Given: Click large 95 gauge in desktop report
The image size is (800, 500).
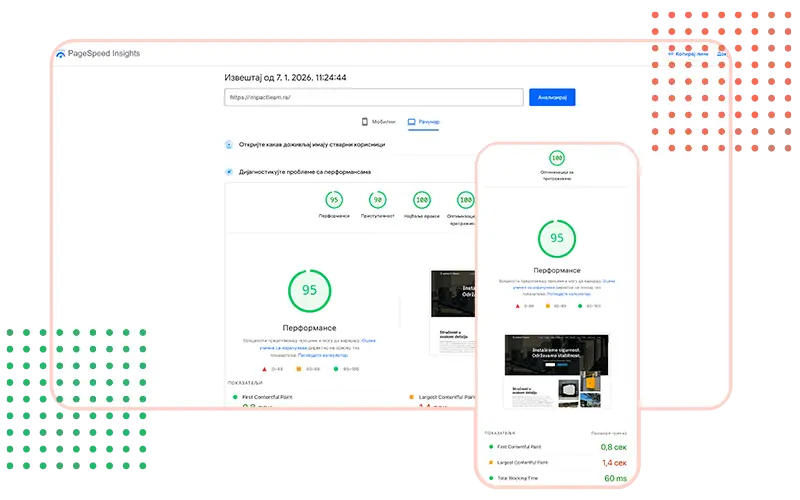Looking at the screenshot, I should pyautogui.click(x=310, y=290).
